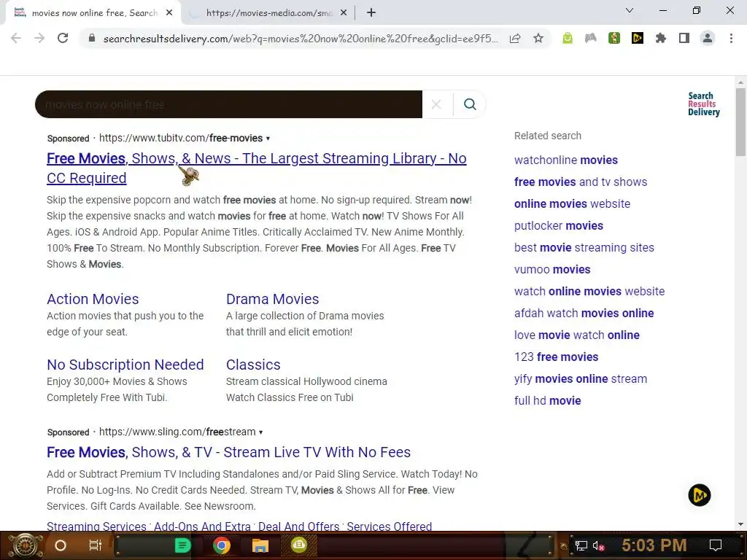
Task: Open the Drama Movies sitelink
Action: click(x=273, y=299)
